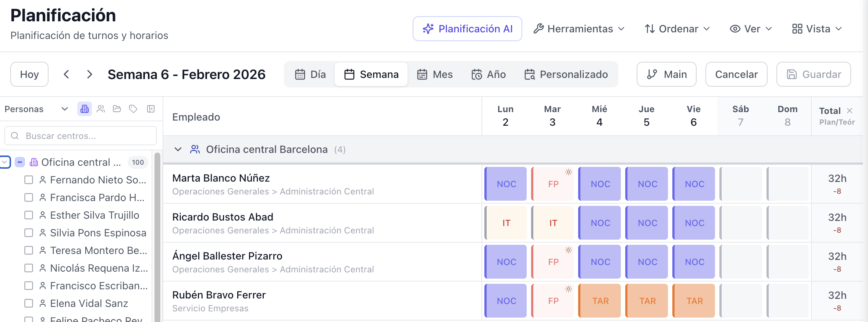The width and height of the screenshot is (868, 322).
Task: Select Marta's NOC shift on Lunes
Action: coord(506,184)
